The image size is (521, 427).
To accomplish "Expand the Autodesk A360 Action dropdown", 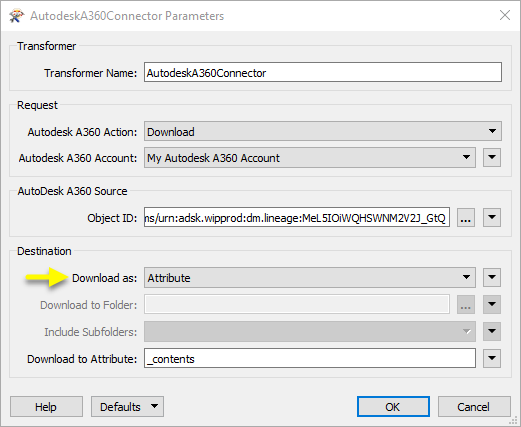I will click(x=323, y=131).
